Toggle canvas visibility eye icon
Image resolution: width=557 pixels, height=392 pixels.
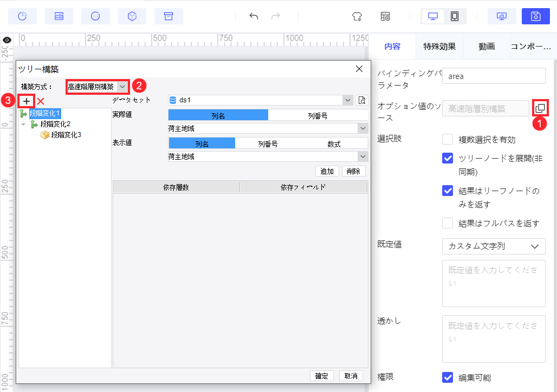7,40
